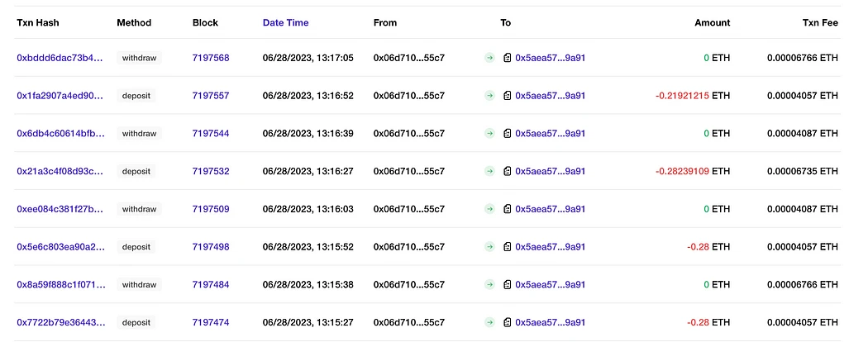
Task: Click the green arrow icon in block 7197498 row
Action: pyautogui.click(x=489, y=246)
